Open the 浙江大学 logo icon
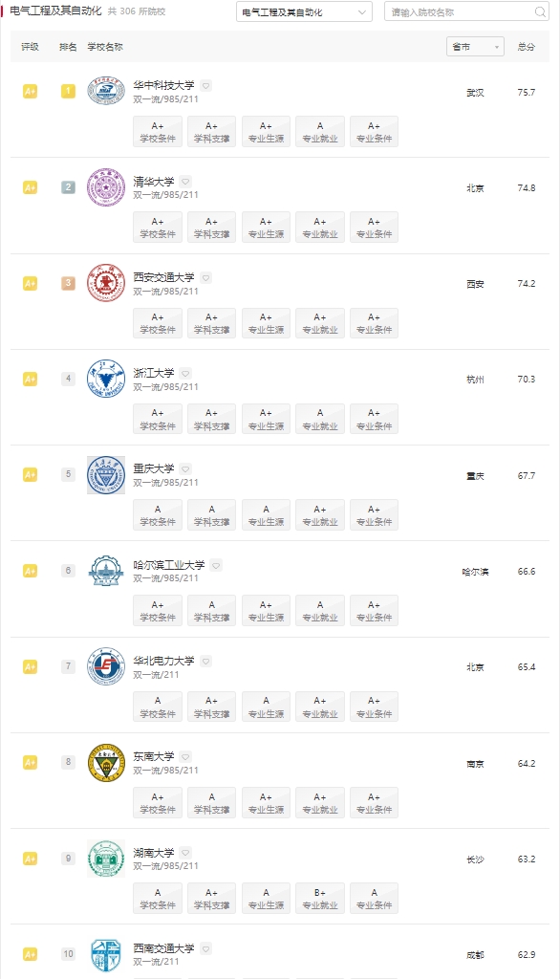Screen dimensions: 560x979 pos(106,379)
